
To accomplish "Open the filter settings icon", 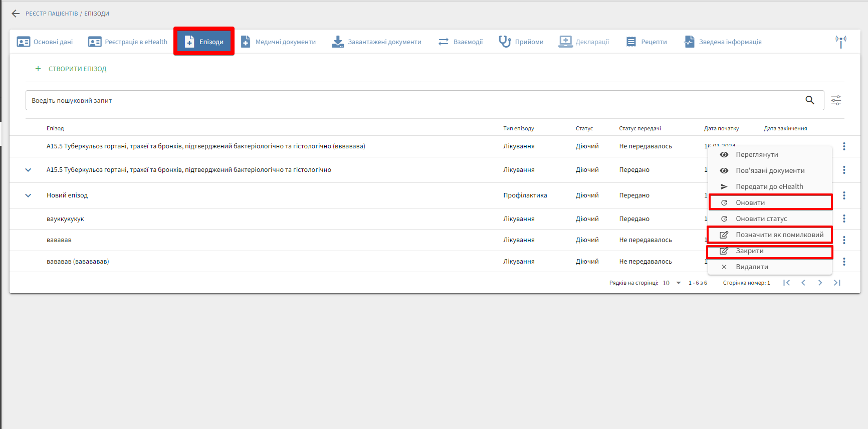I will (x=836, y=100).
